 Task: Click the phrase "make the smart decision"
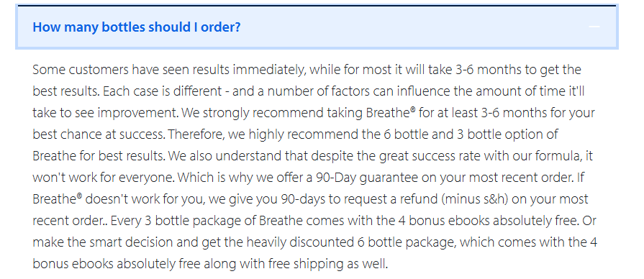tap(103, 242)
